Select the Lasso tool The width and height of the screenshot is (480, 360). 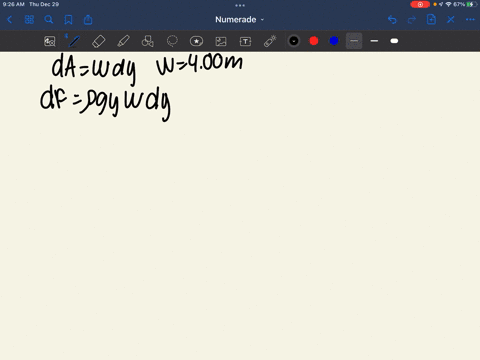[172, 41]
